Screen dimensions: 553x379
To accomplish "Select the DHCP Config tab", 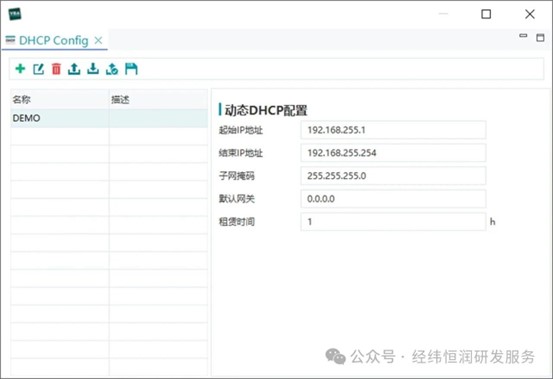I will [x=54, y=41].
